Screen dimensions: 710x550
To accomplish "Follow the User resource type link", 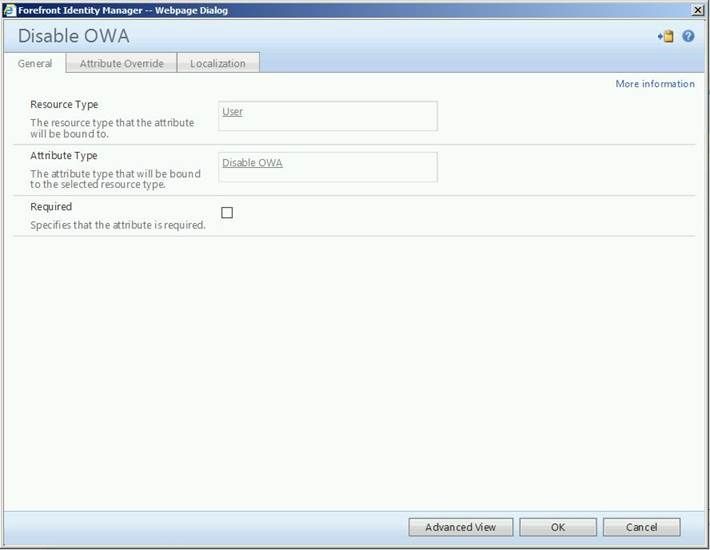I will [x=232, y=112].
